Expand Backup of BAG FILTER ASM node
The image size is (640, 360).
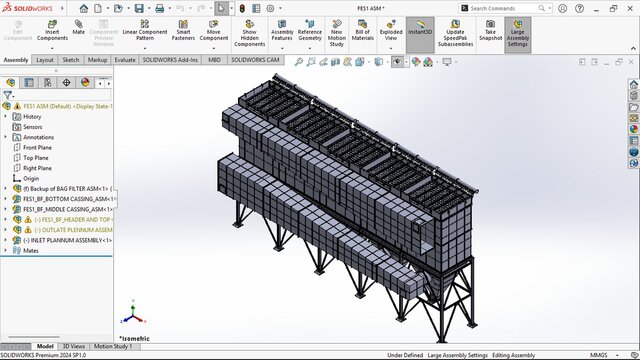(x=5, y=189)
